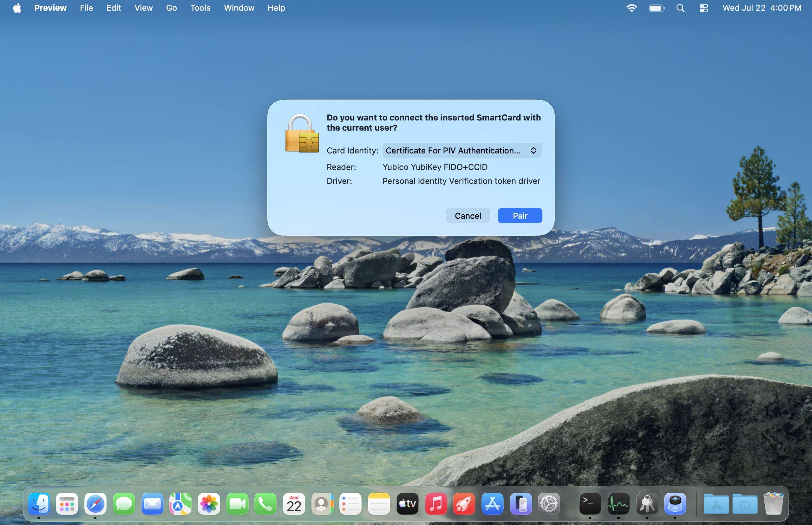Open Spotlight search in menu bar
812x525 pixels.
(680, 8)
